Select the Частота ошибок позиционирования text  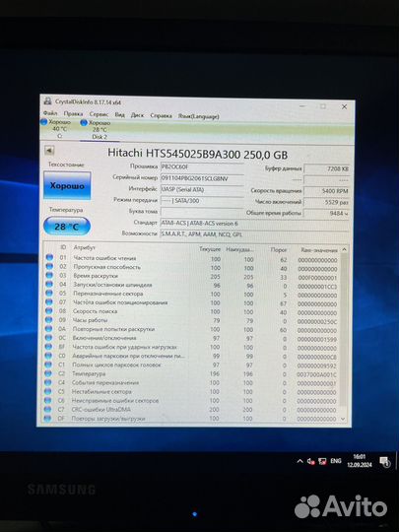point(120,302)
